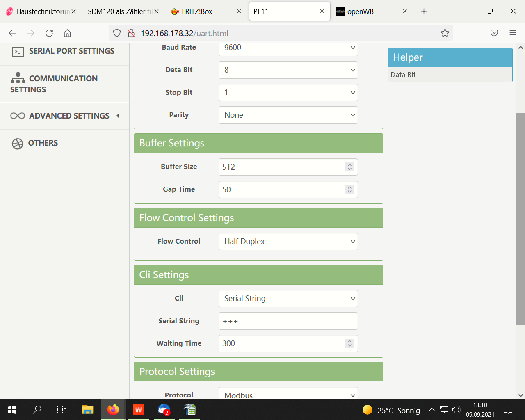Bookmark page with the star icon
Screen dimensions: 525x420
pos(445,33)
